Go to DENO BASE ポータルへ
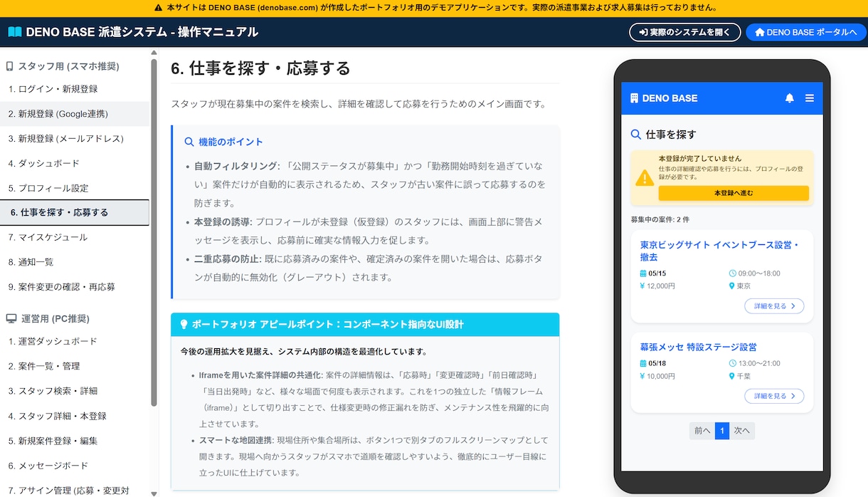This screenshot has width=868, height=497. click(x=805, y=33)
